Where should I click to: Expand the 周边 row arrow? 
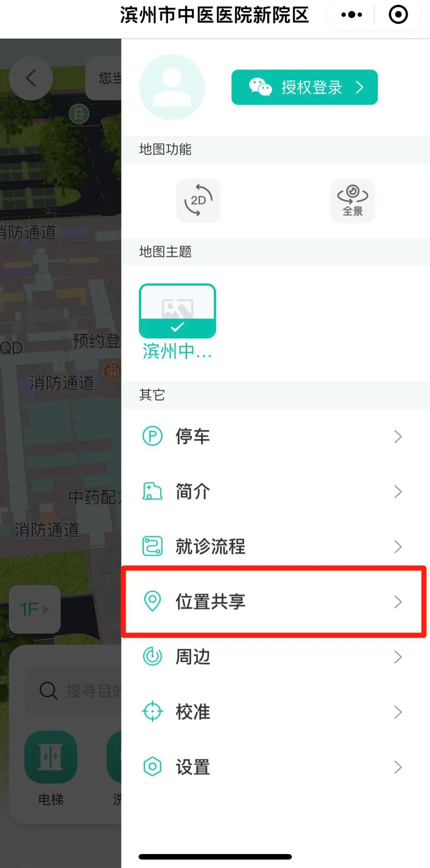coord(398,657)
